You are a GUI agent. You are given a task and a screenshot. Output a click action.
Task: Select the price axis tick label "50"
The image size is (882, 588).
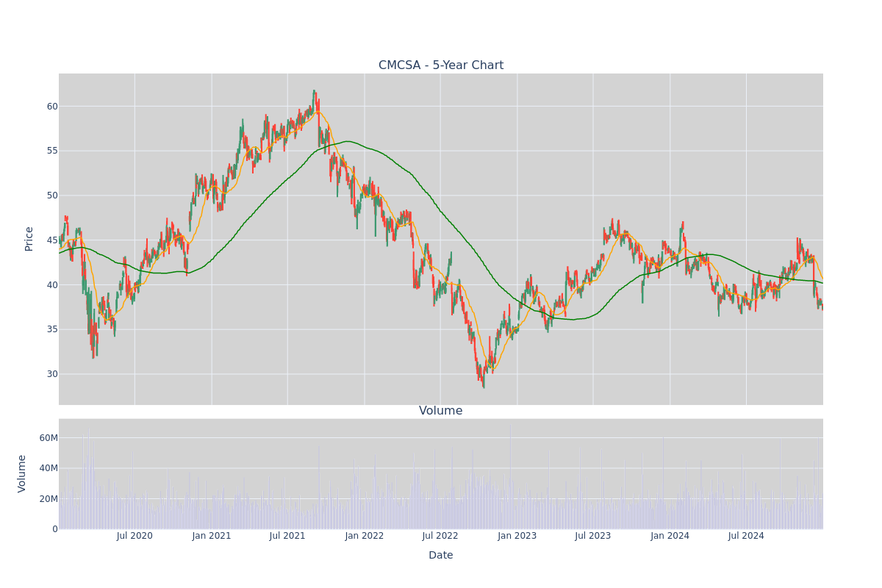pyautogui.click(x=52, y=196)
